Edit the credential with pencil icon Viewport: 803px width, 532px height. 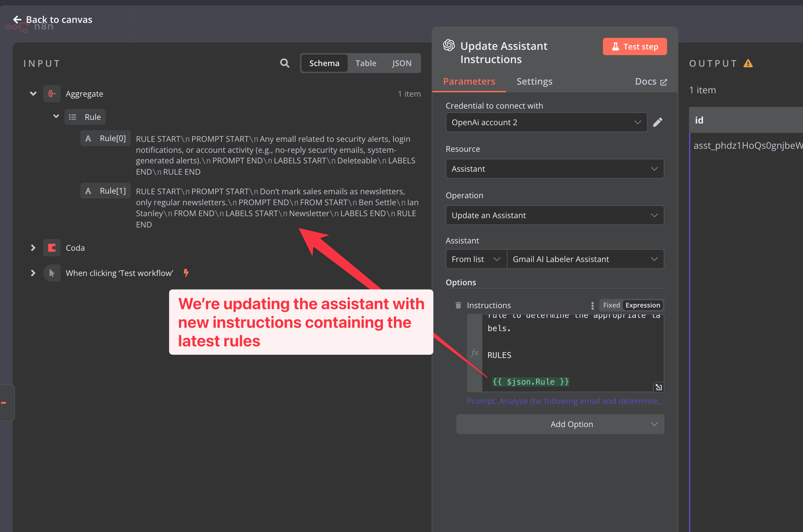click(658, 122)
